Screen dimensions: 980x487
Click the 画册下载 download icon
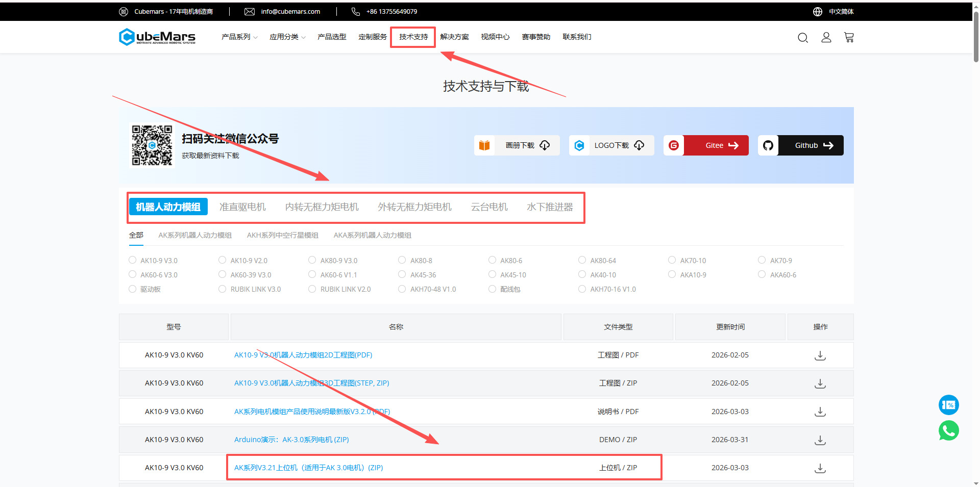pos(545,145)
